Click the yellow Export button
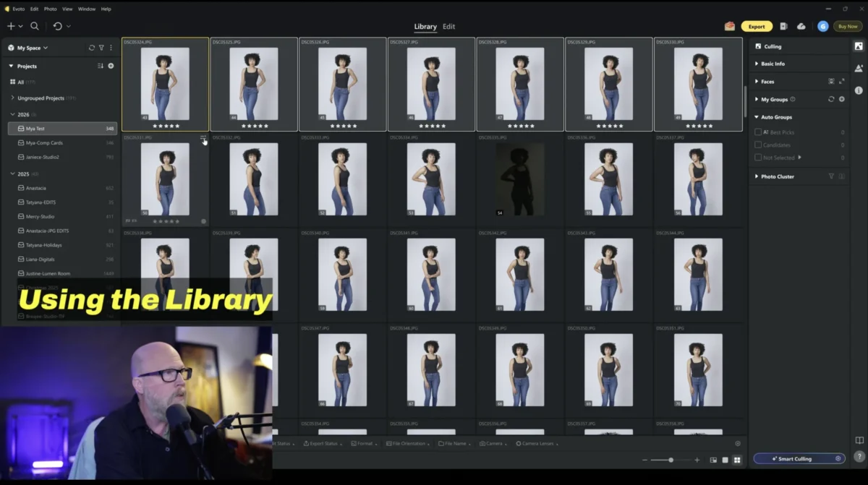The height and width of the screenshot is (485, 868). 757,26
